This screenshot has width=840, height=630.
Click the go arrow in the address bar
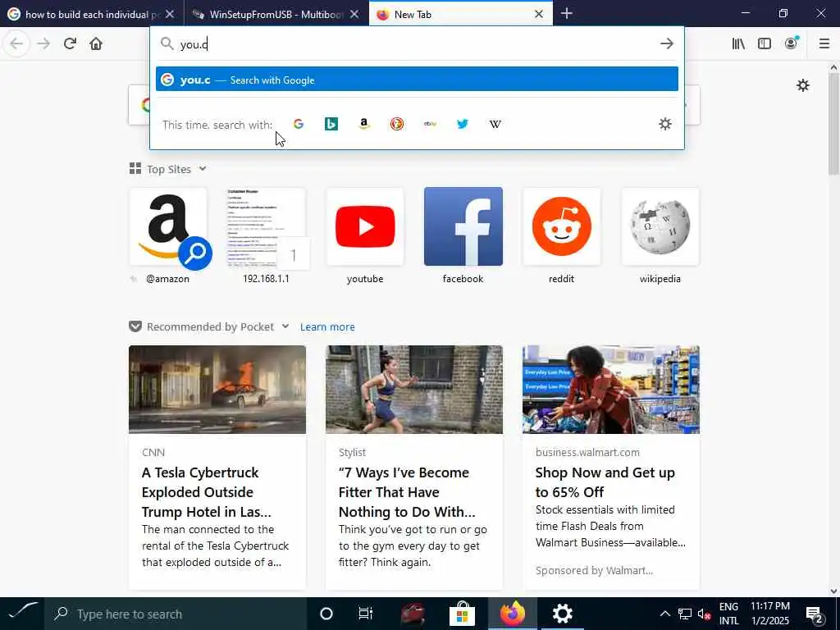click(666, 43)
